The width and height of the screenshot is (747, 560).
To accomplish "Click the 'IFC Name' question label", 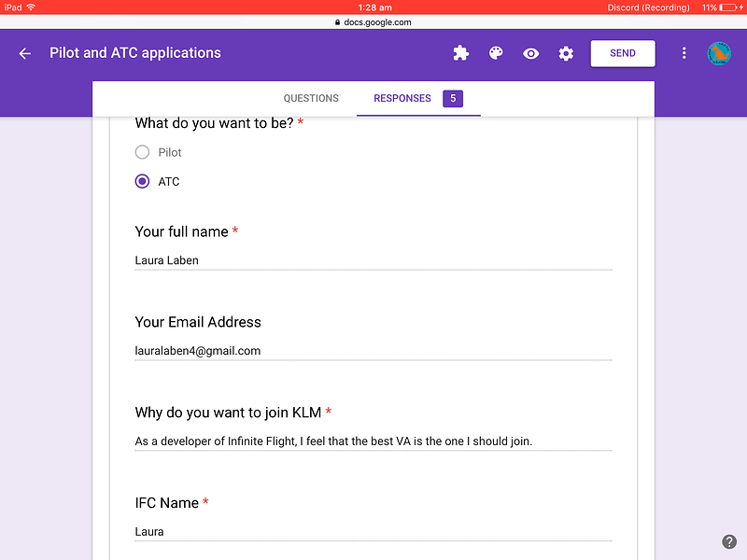I will [x=167, y=503].
